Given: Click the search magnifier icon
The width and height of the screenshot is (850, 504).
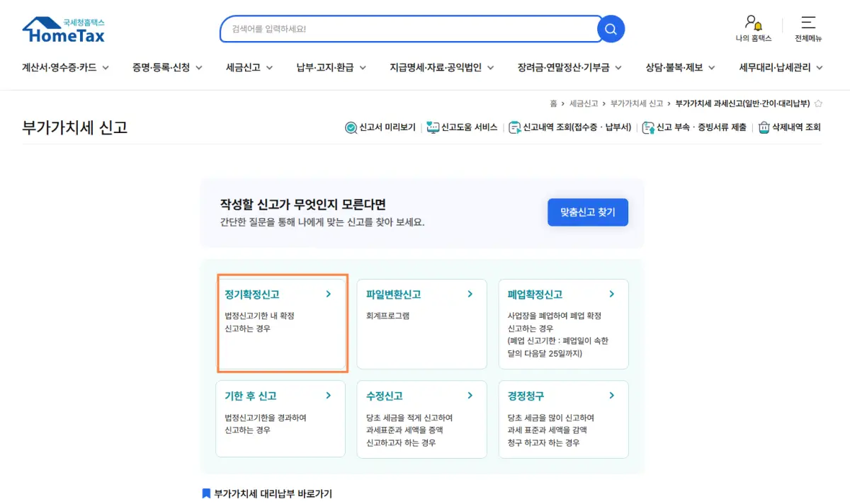Looking at the screenshot, I should coord(610,29).
